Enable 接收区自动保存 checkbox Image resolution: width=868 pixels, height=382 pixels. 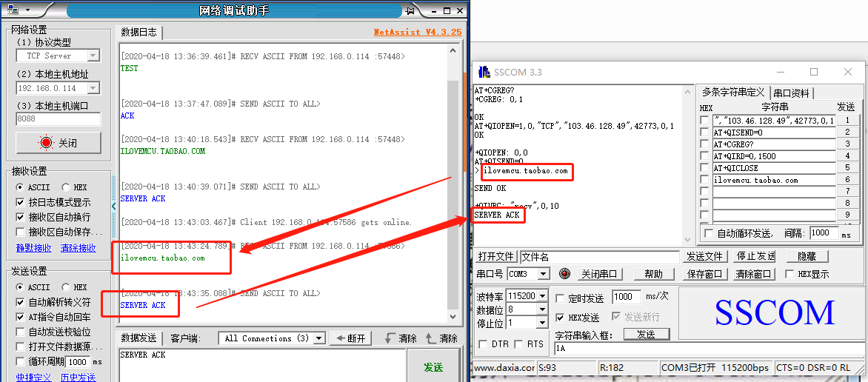click(x=21, y=232)
